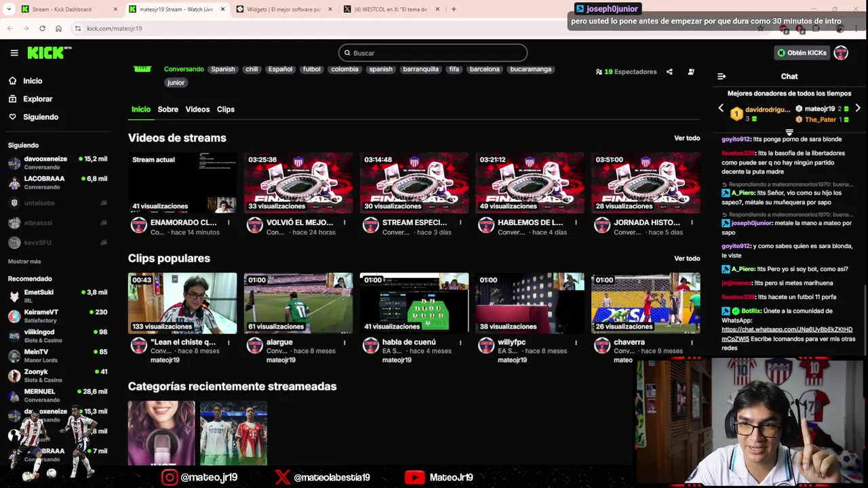Expand Mostrar más in following list
868x488 pixels.
pyautogui.click(x=24, y=262)
